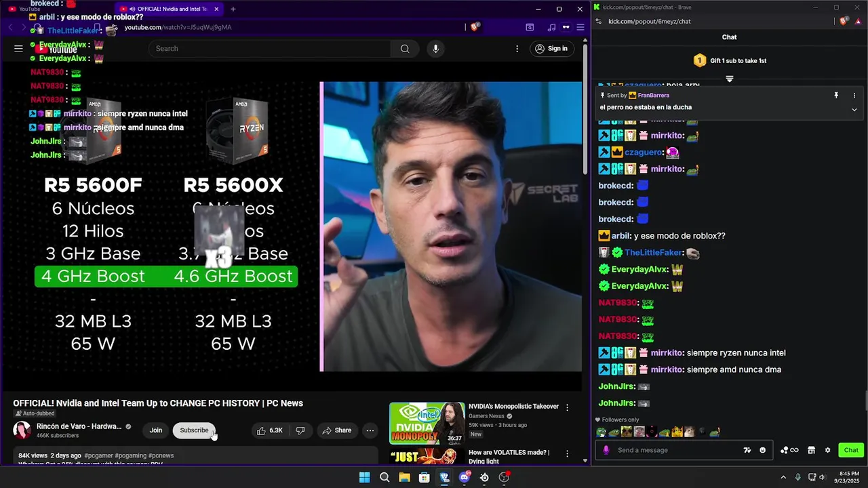Open more actions three-dot menu beside Share
The width and height of the screenshot is (868, 488).
coord(370,430)
